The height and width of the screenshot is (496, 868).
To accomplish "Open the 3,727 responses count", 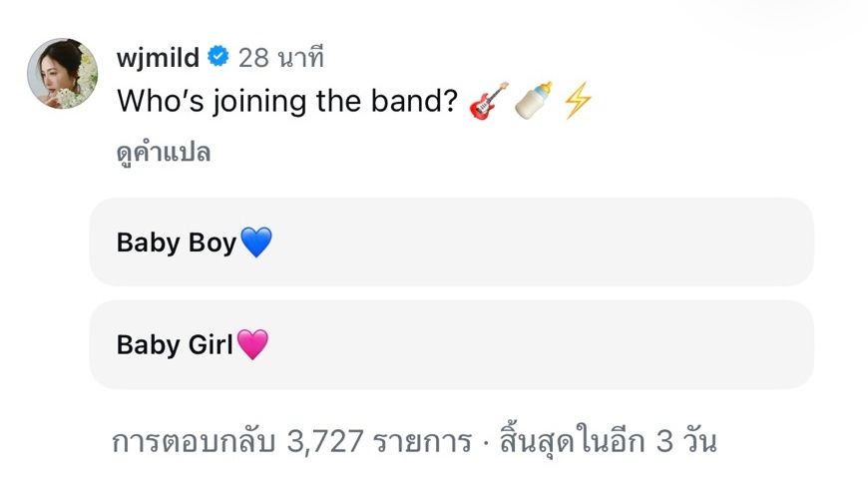I will pos(292,441).
